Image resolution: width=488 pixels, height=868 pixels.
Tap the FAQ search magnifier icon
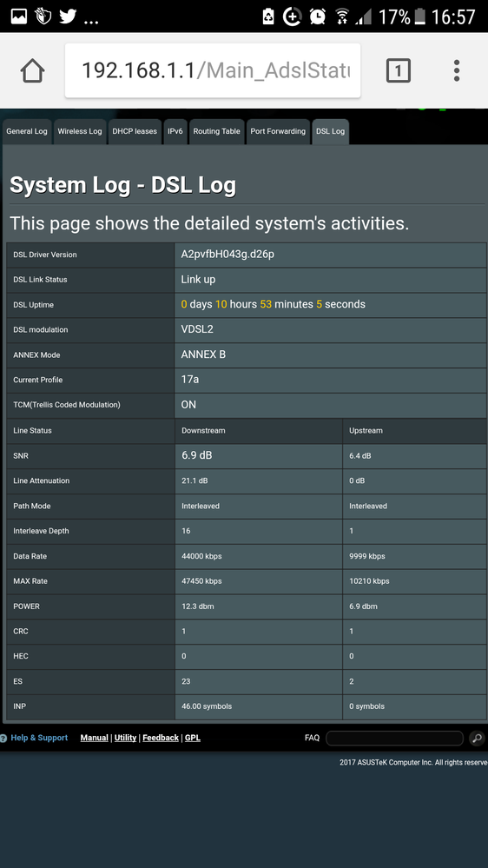pos(477,738)
